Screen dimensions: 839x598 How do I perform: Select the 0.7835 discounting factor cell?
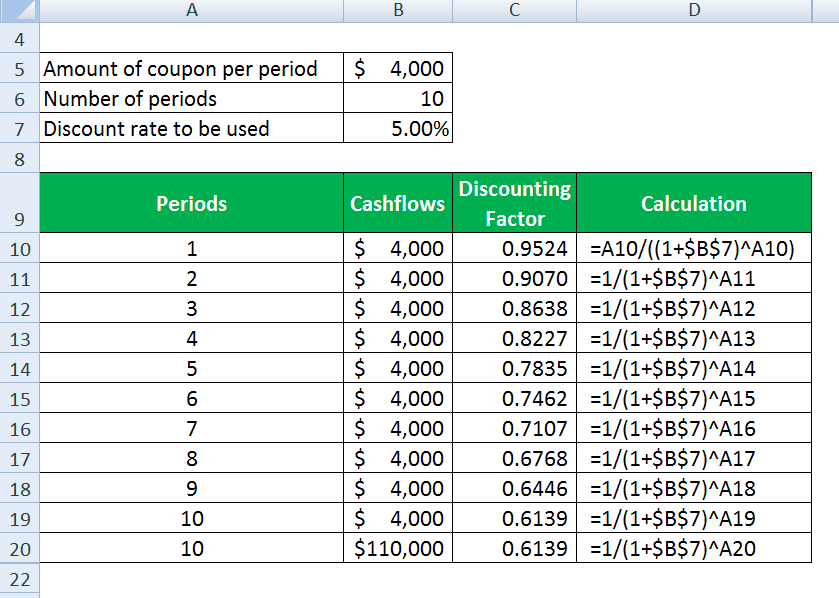click(514, 369)
